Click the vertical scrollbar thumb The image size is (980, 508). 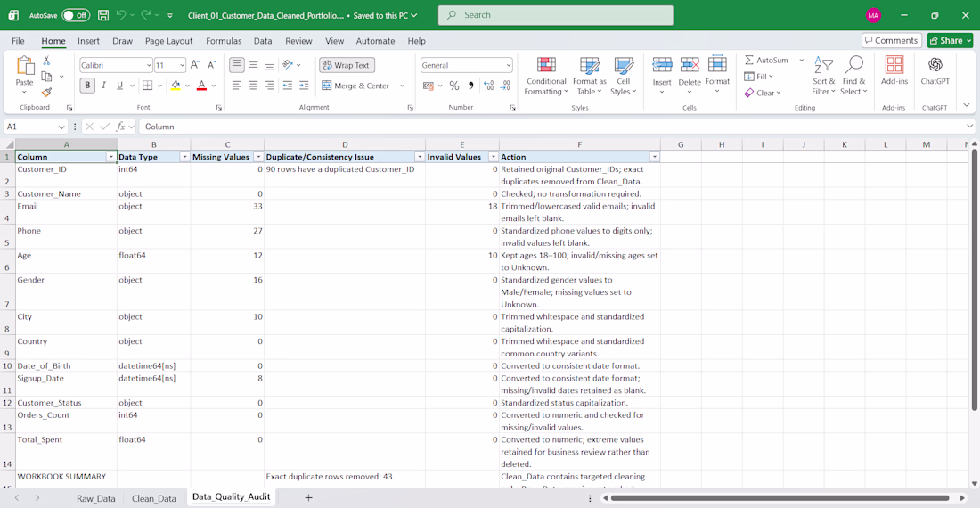pos(974,280)
